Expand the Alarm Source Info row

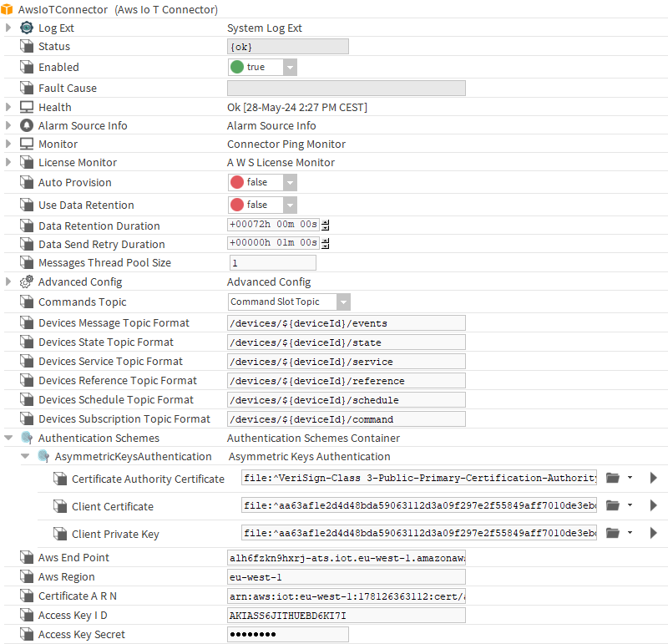pos(8,125)
